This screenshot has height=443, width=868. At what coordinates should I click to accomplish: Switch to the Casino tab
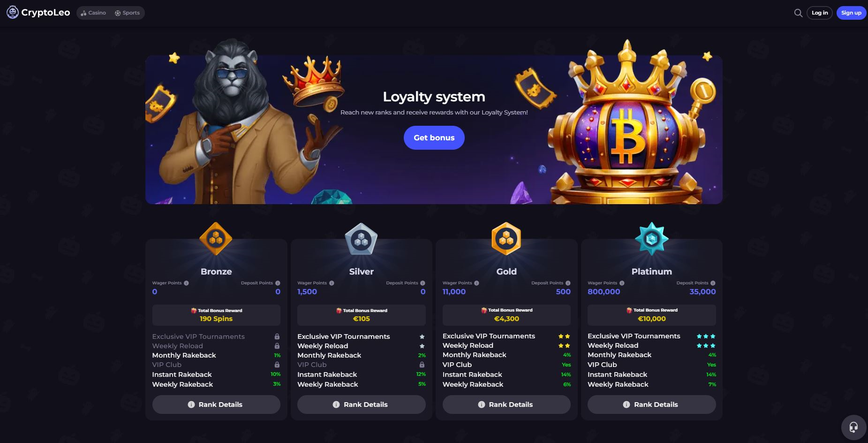pos(93,13)
